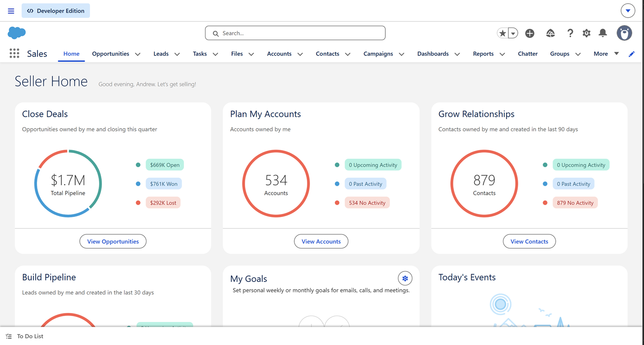Viewport: 644px width, 345px height.
Task: Focus the Search input field
Action: (295, 33)
